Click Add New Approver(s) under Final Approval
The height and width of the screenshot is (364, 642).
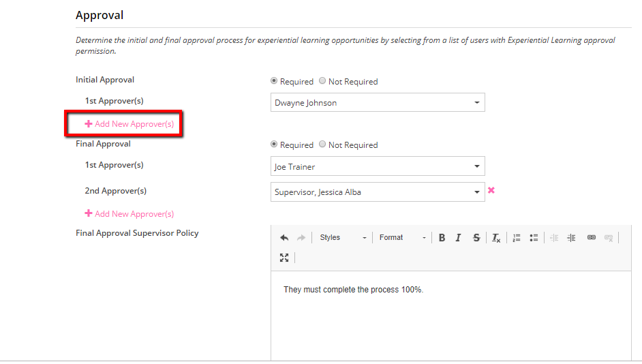coord(129,214)
